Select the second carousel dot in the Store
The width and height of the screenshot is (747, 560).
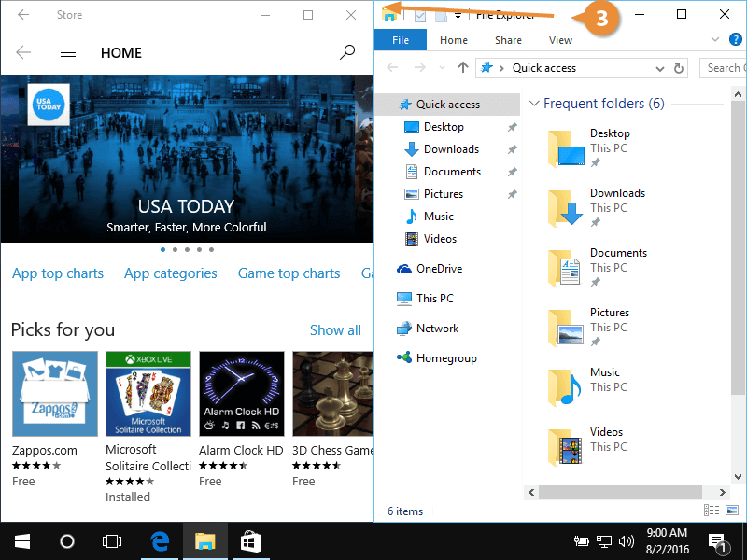pos(175,249)
